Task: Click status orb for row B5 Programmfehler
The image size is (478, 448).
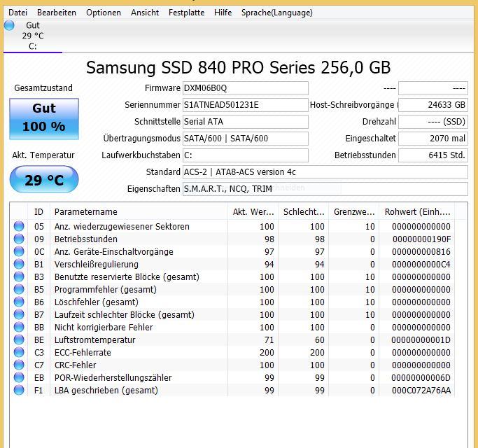Action: click(19, 289)
